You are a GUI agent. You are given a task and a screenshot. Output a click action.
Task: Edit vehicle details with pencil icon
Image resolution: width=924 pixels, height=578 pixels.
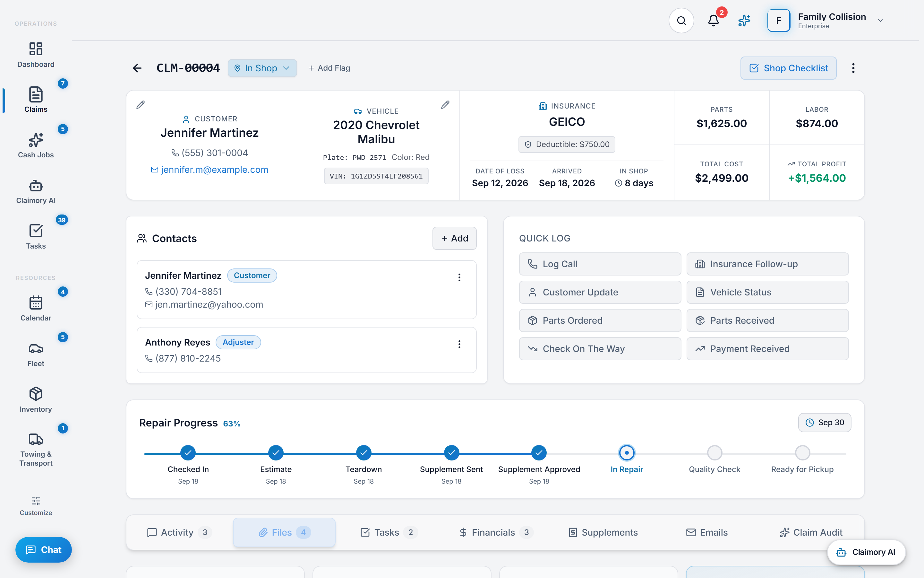coord(445,105)
